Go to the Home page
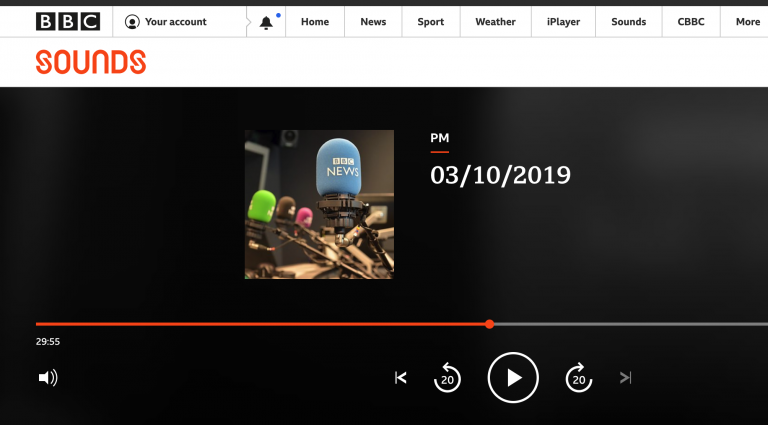 coord(315,22)
